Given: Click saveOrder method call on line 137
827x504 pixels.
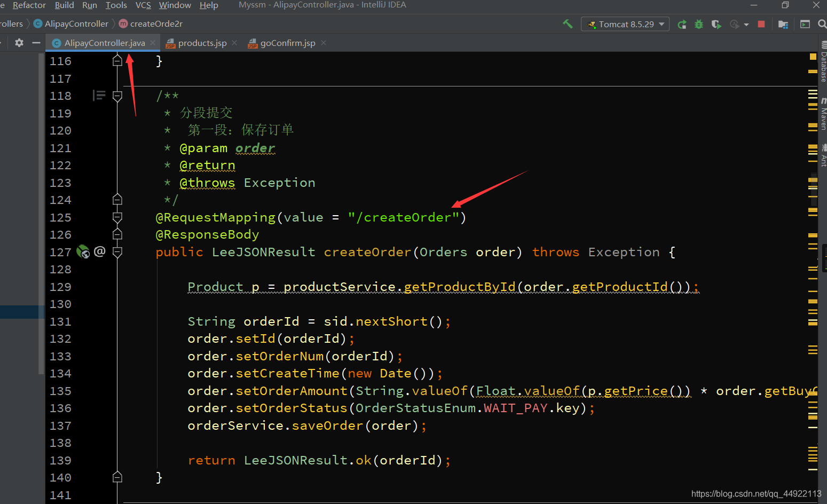Looking at the screenshot, I should (x=327, y=426).
